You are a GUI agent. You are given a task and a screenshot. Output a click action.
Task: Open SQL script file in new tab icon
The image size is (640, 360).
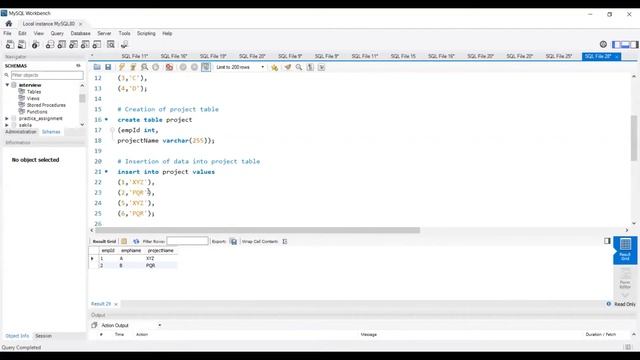22,44
